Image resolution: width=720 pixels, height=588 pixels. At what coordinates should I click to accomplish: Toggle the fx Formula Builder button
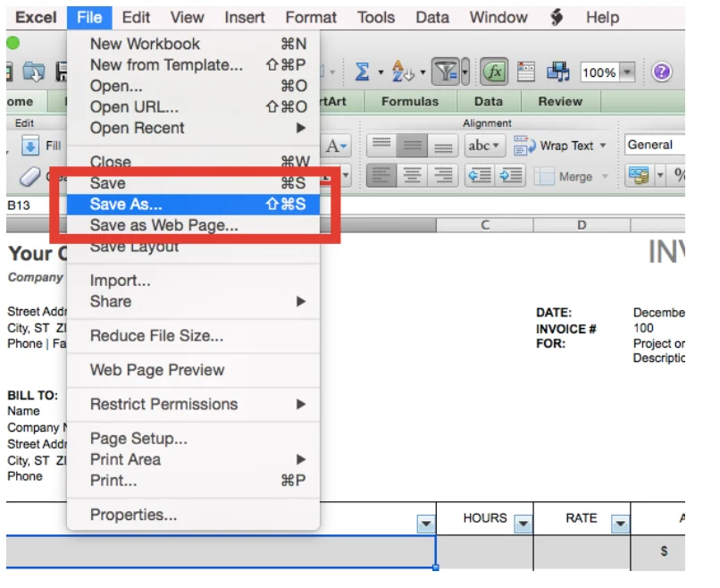tap(494, 72)
